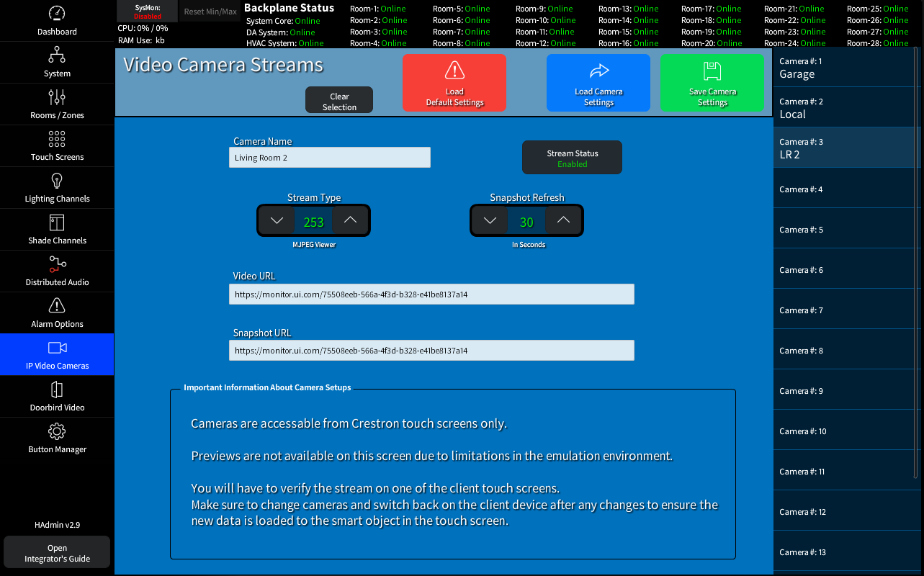Open Alarm Options warning icon
924x576 pixels.
click(x=57, y=305)
